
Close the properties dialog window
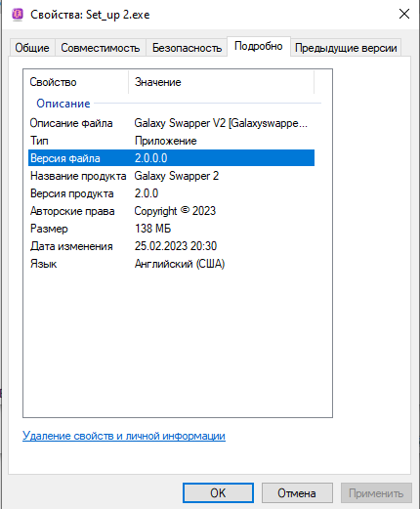click(404, 14)
